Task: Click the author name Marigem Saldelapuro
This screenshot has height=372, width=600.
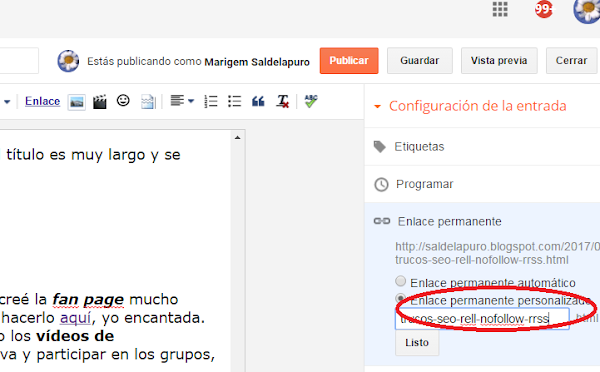Action: 257,62
